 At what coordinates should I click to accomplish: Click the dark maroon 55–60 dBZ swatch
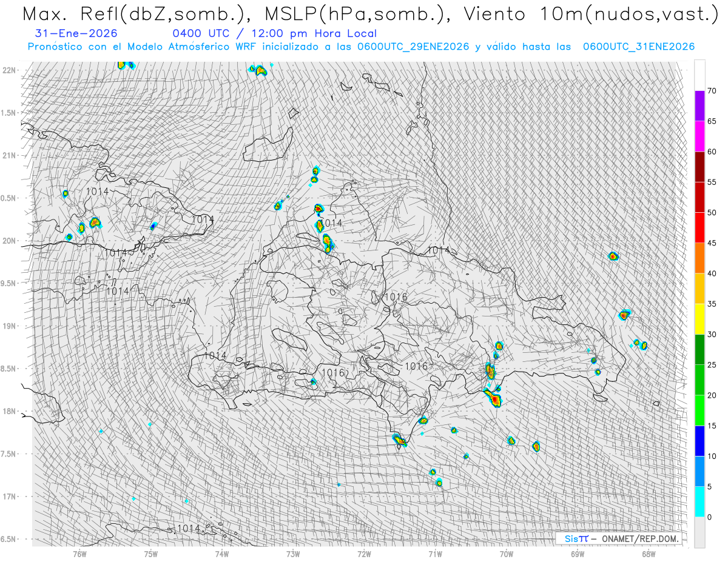click(x=699, y=167)
